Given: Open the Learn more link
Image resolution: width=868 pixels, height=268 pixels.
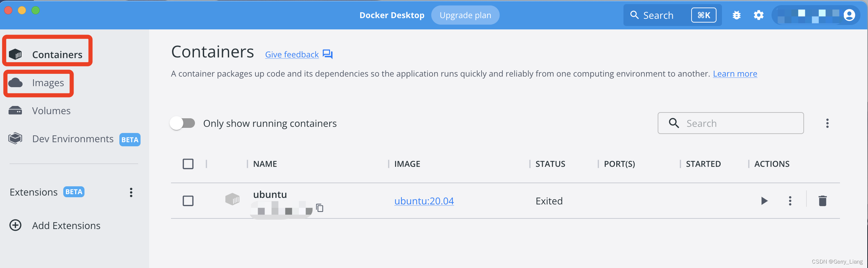Looking at the screenshot, I should (x=735, y=74).
